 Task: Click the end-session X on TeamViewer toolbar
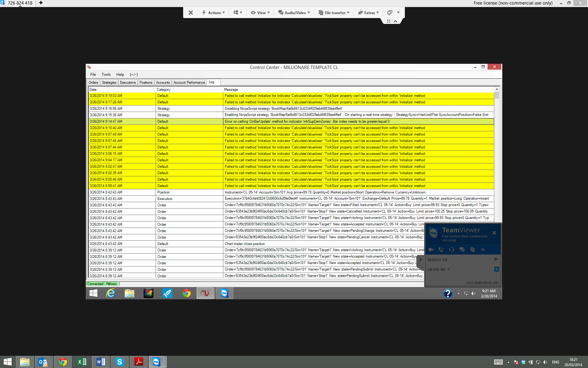point(190,13)
